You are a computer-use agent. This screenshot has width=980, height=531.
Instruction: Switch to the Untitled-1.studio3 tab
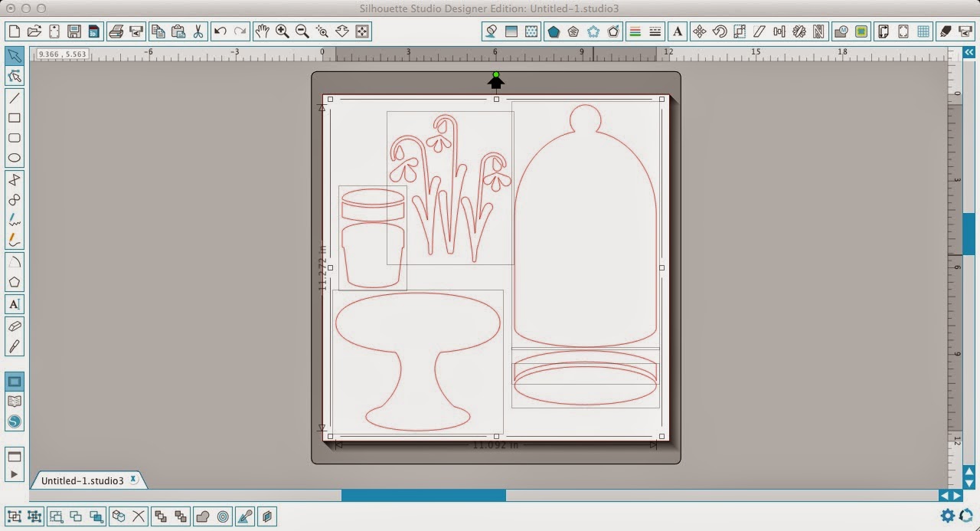(84, 480)
